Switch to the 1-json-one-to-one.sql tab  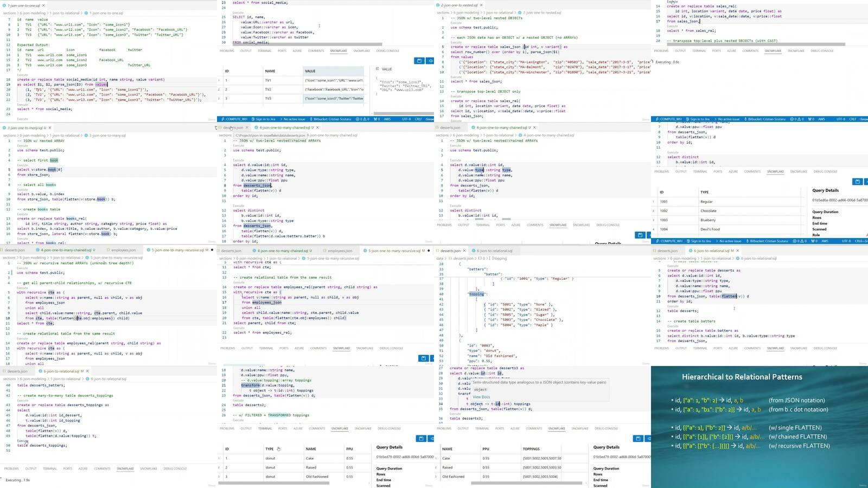point(24,5)
